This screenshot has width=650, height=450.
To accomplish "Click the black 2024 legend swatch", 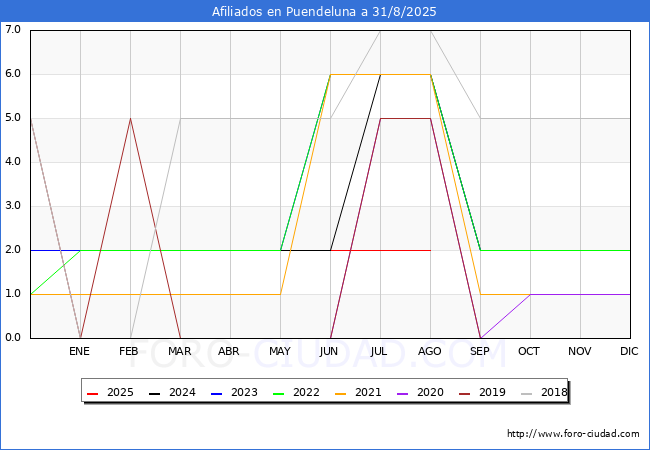I will (x=155, y=393).
